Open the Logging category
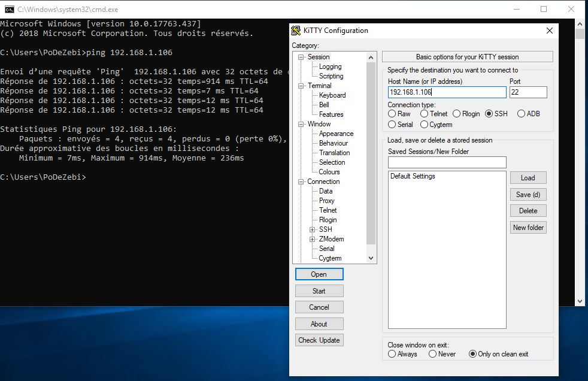This screenshot has height=381, width=588. (330, 66)
